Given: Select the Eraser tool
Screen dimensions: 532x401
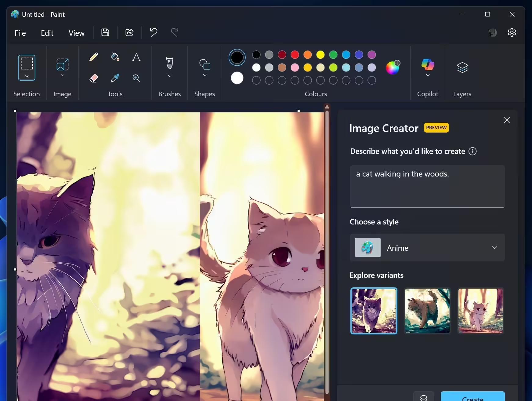Looking at the screenshot, I should 94,78.
